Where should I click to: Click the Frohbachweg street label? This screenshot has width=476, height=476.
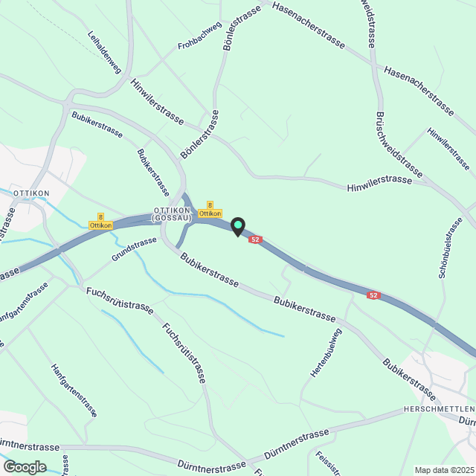coord(200,36)
